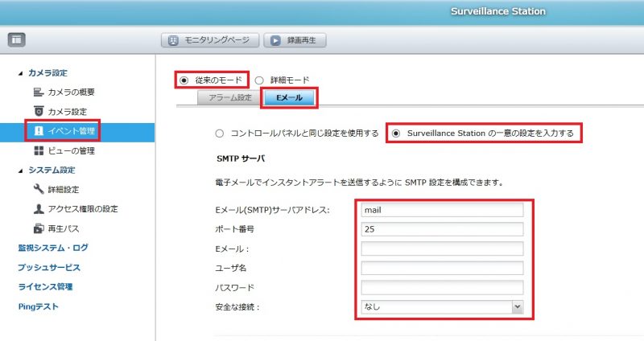Open the モニタリングページ button
644x341 pixels.
click(x=210, y=40)
